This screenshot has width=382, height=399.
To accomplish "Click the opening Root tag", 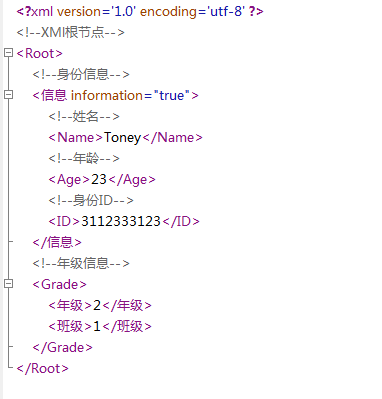I will tap(39, 53).
